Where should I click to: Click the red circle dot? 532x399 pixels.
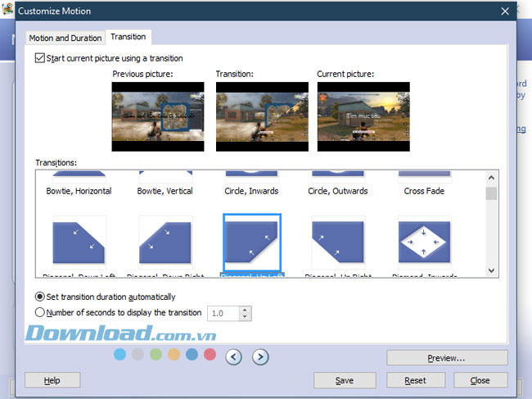[x=210, y=355]
